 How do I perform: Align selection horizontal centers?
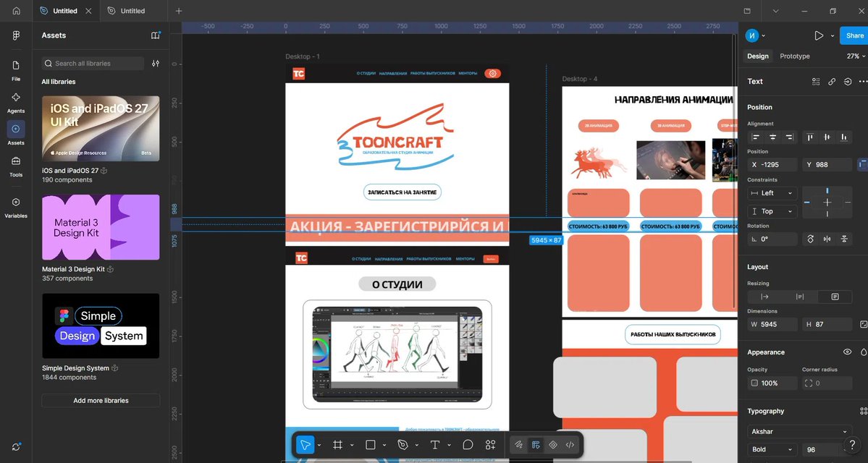point(772,137)
